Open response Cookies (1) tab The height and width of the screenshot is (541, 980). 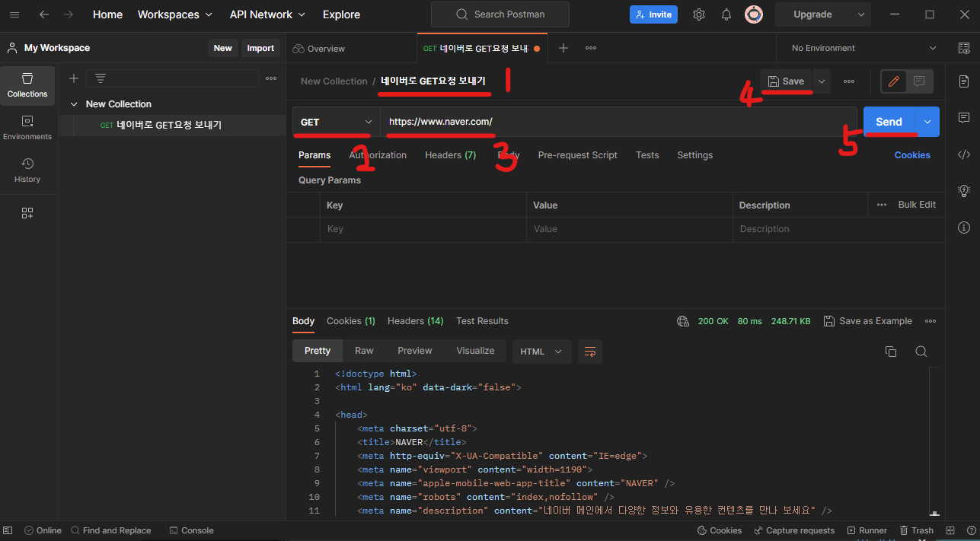(351, 321)
